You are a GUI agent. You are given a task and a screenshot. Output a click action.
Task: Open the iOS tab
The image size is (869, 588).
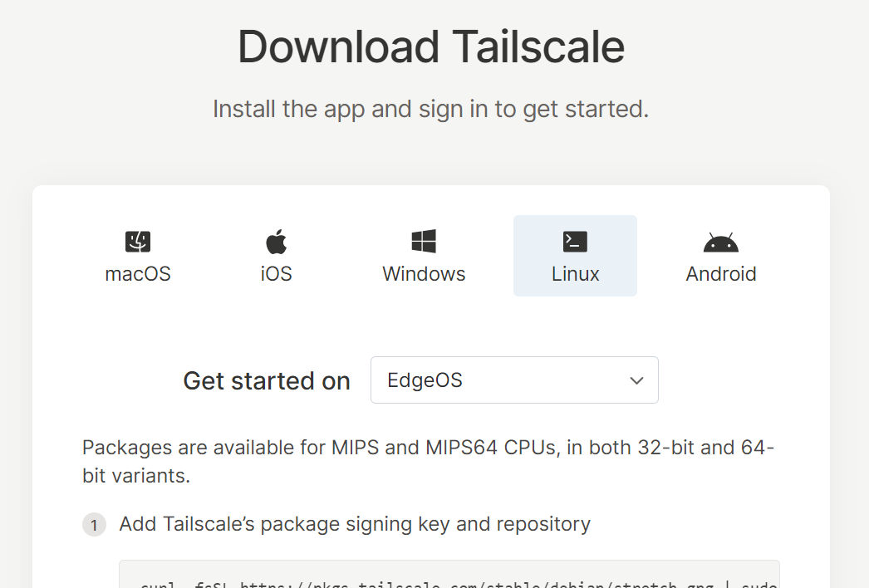[276, 256]
